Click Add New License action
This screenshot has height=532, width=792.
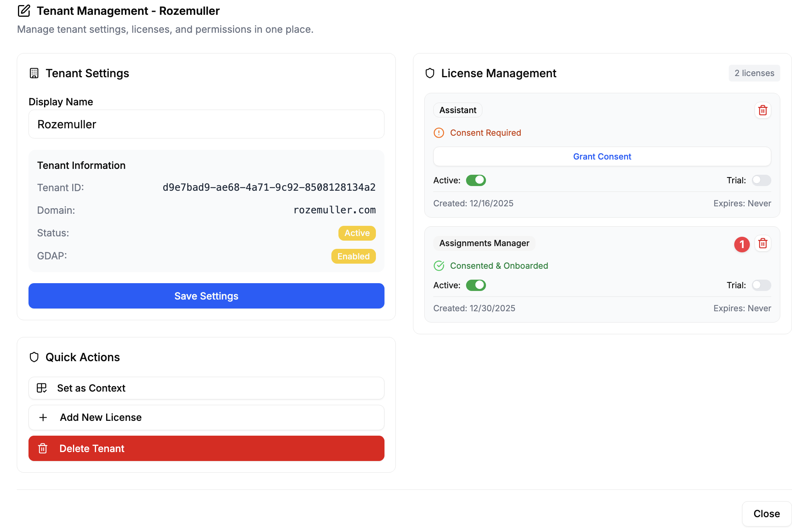[206, 417]
